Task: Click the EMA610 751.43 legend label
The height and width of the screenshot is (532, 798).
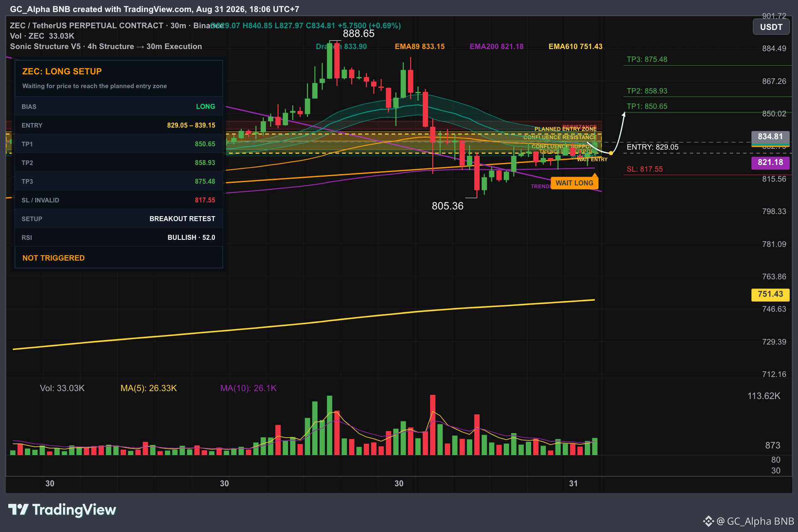Action: point(576,47)
